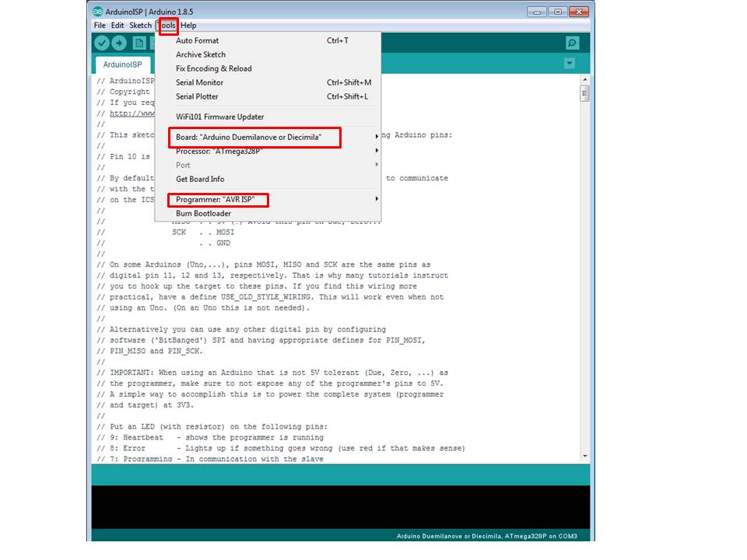
Task: Click the comment line starting with IMPORTANT
Action: 272,373
